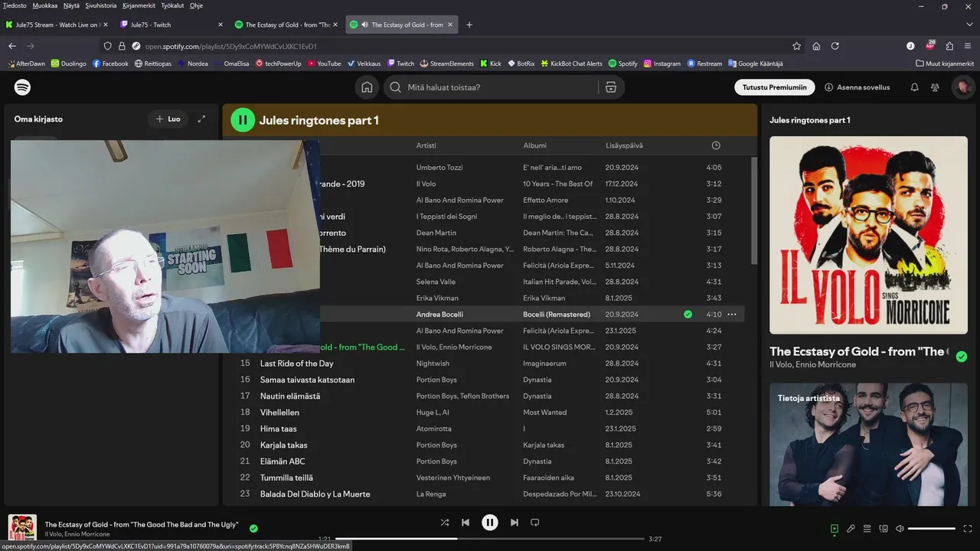Click the bottom bar album thumbnail
Image resolution: width=980 pixels, height=551 pixels.
pos(22,528)
